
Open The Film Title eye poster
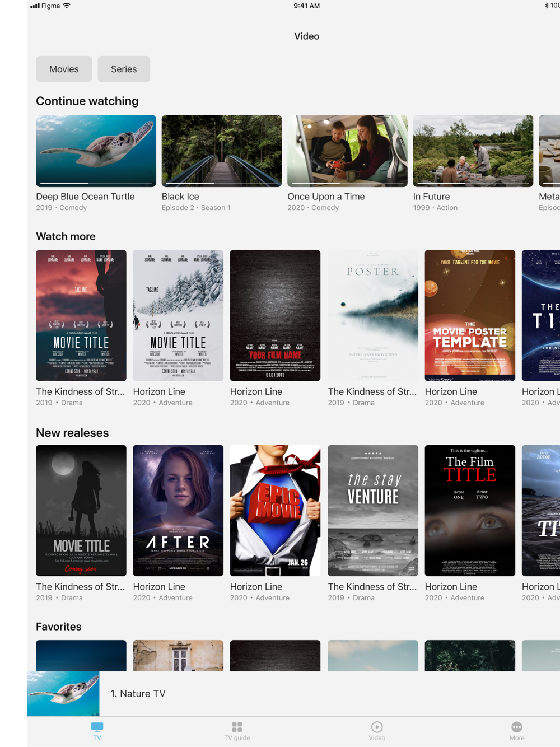470,511
